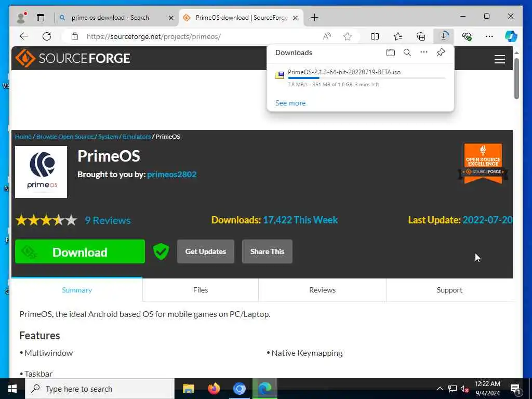Activate Read aloud icon in address bar
532x399 pixels.
coord(327,36)
